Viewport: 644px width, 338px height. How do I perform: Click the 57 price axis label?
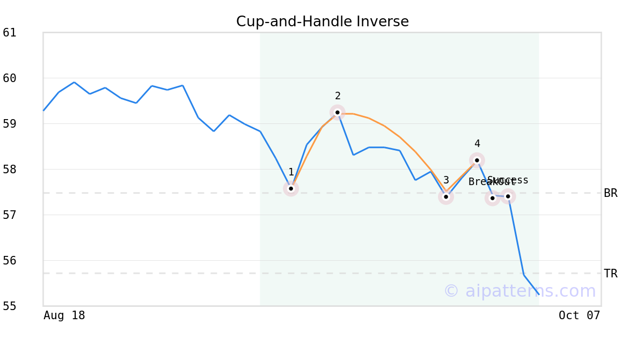pyautogui.click(x=10, y=215)
